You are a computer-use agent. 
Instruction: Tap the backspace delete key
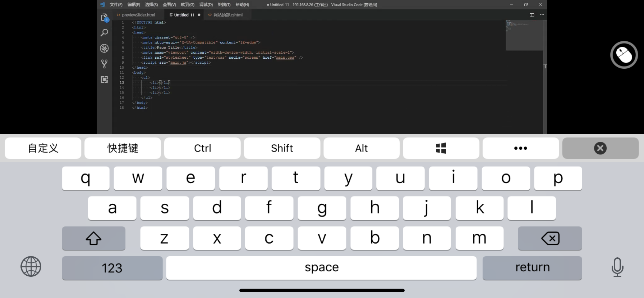tap(550, 238)
